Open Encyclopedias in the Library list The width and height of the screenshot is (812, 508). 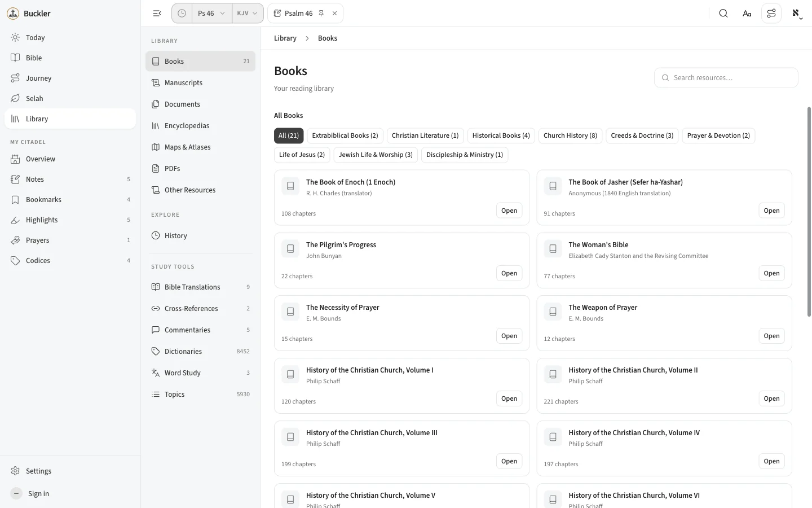pos(200,126)
